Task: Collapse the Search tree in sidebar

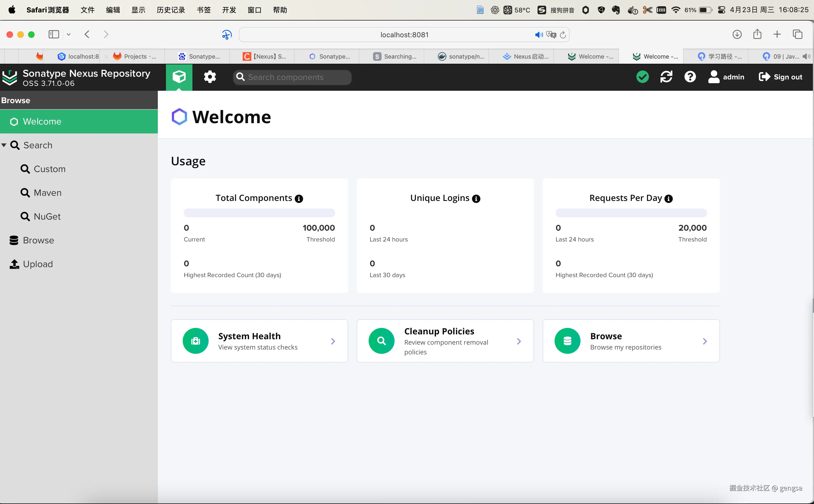Action: click(x=4, y=145)
